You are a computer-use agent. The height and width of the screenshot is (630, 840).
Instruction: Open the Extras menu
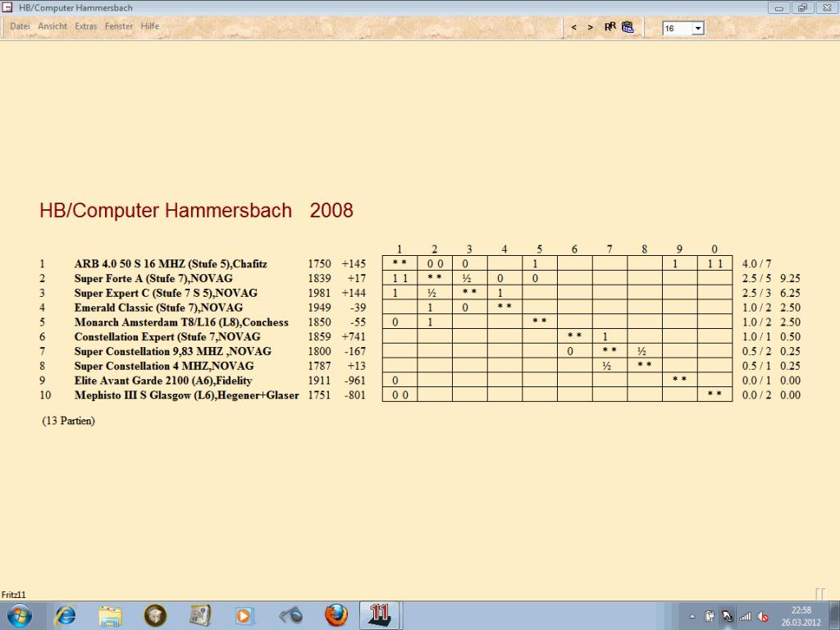coord(85,25)
